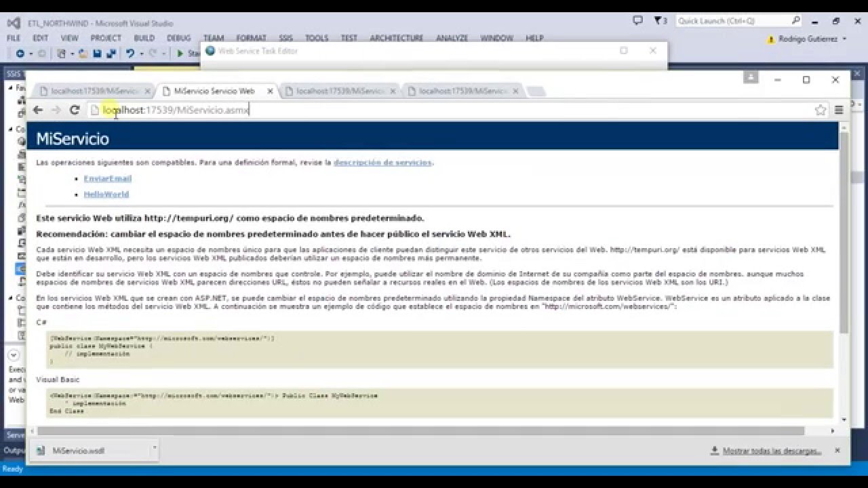Click the Visual Studio logo icon
Image resolution: width=868 pixels, height=488 pixels.
pos(14,22)
